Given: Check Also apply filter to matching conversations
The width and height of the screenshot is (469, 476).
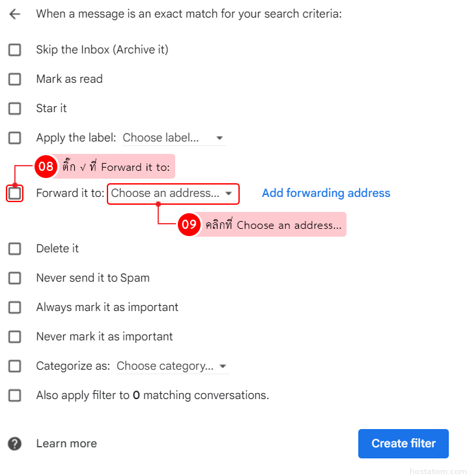Looking at the screenshot, I should 15,395.
